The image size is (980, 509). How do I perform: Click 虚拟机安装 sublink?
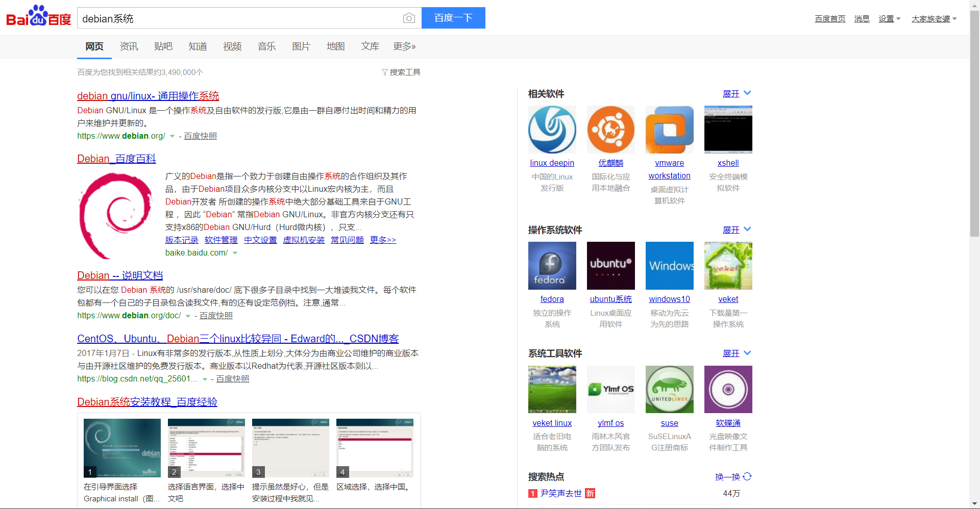304,240
